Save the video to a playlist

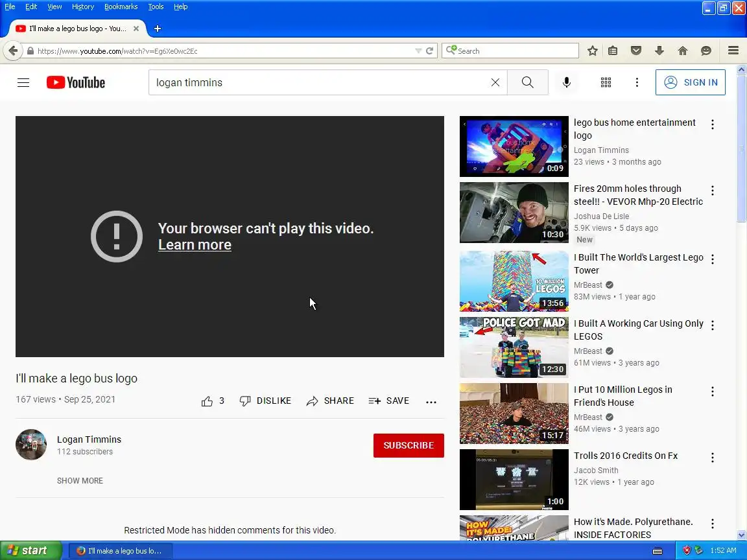coord(389,401)
